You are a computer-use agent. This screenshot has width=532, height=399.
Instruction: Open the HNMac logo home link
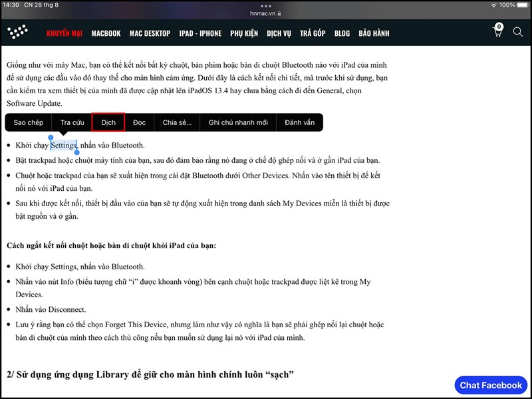point(18,32)
